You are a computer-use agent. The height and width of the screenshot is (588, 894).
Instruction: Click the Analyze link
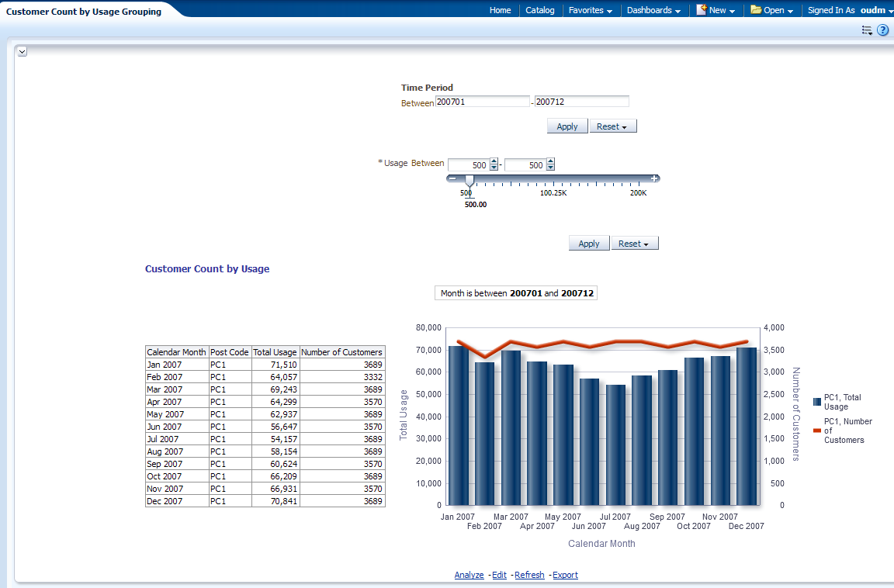(x=470, y=575)
